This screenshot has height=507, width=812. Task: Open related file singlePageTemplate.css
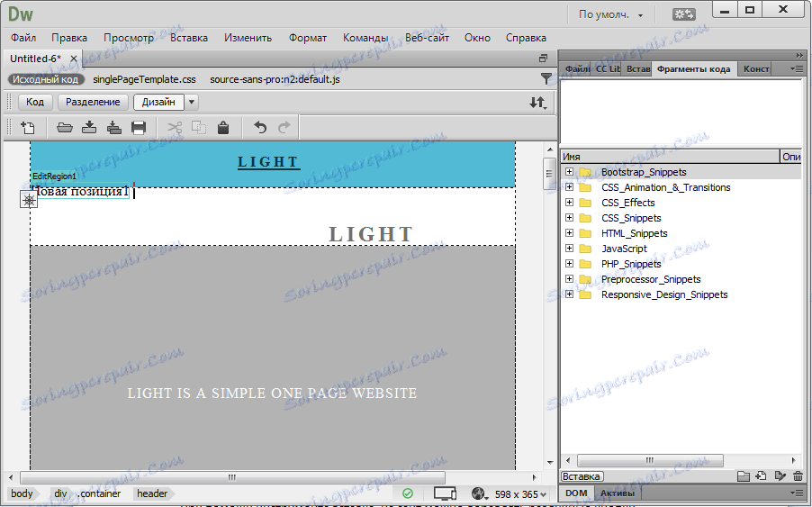[144, 79]
